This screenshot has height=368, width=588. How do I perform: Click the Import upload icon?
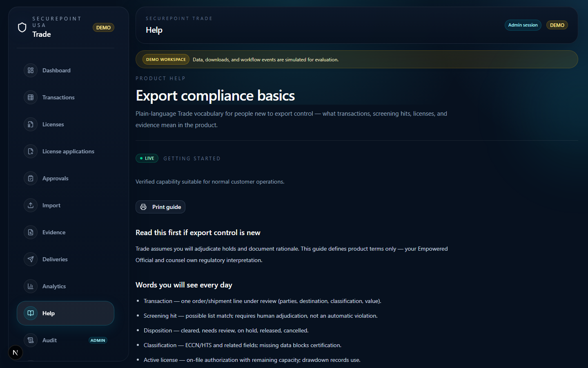point(31,205)
